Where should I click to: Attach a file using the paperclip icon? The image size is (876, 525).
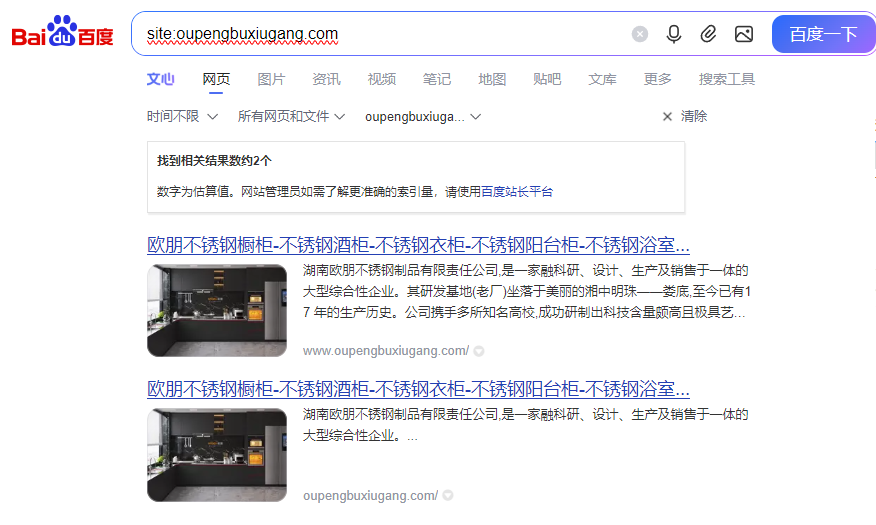708,34
